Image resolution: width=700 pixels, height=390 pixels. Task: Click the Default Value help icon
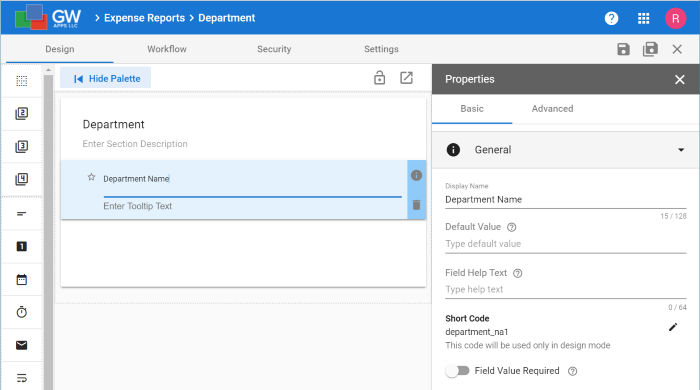512,227
